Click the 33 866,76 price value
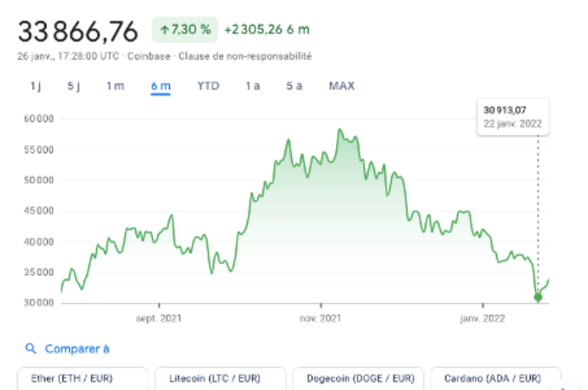 tap(78, 32)
